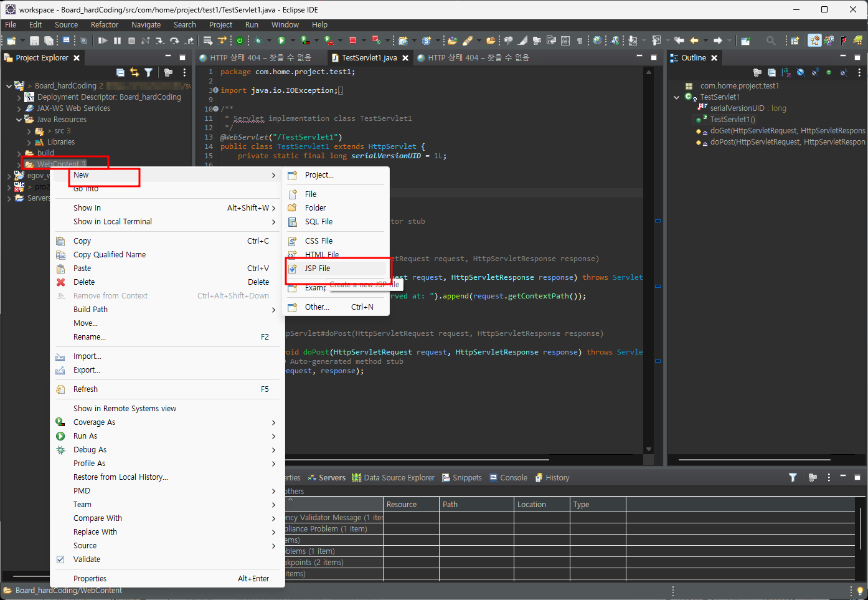
Task: Open the Data Source Explorer tab
Action: [393, 478]
